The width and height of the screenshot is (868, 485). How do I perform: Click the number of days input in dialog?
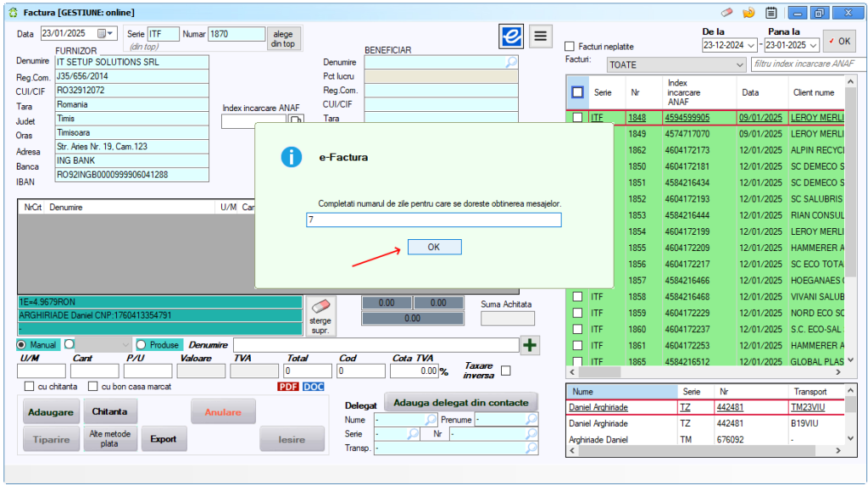coord(433,220)
